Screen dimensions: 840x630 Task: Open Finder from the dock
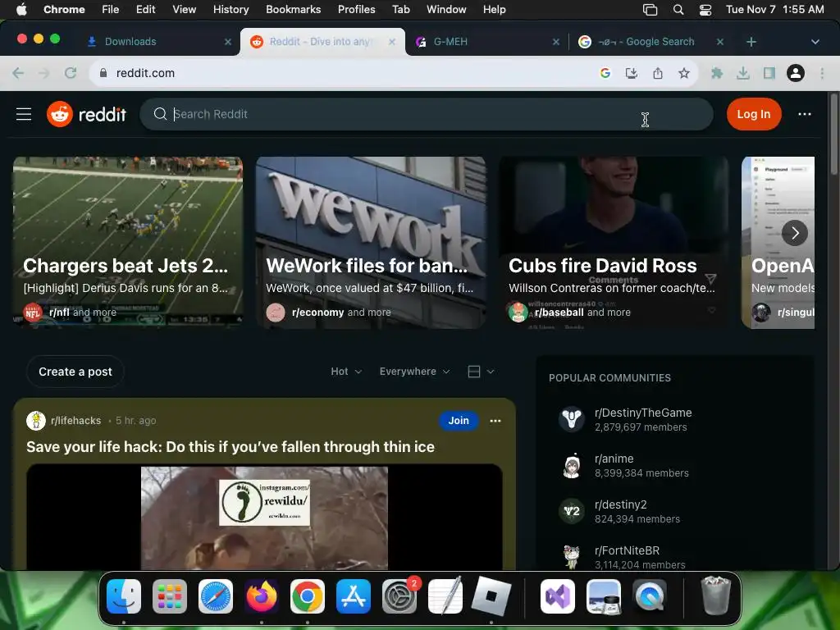pos(124,596)
